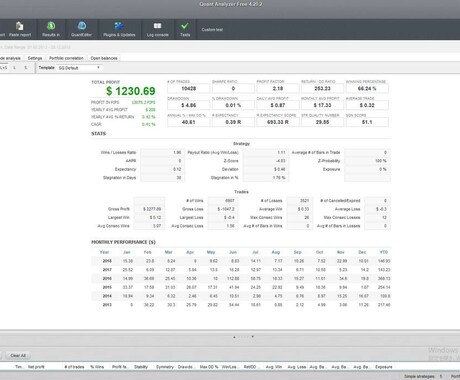Click the SQN score value 51.1
Viewport: 460px width, 380px height.
[x=367, y=122]
